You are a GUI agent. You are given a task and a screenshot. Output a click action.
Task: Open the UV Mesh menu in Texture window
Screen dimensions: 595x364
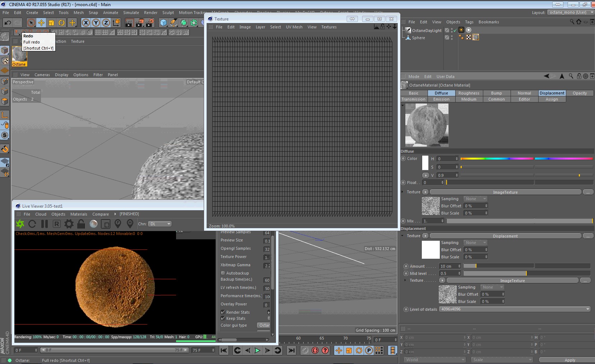coord(294,27)
